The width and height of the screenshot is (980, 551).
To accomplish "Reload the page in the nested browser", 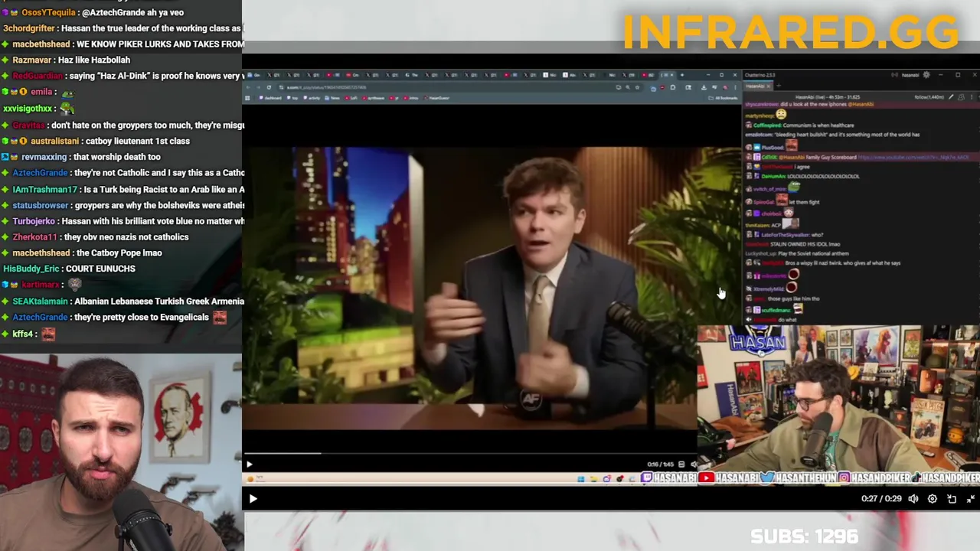I will [x=269, y=87].
